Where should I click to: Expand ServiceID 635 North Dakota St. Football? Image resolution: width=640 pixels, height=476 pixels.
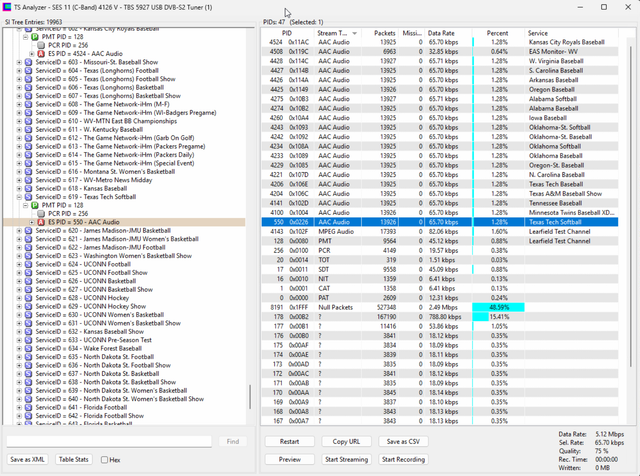(x=19, y=357)
